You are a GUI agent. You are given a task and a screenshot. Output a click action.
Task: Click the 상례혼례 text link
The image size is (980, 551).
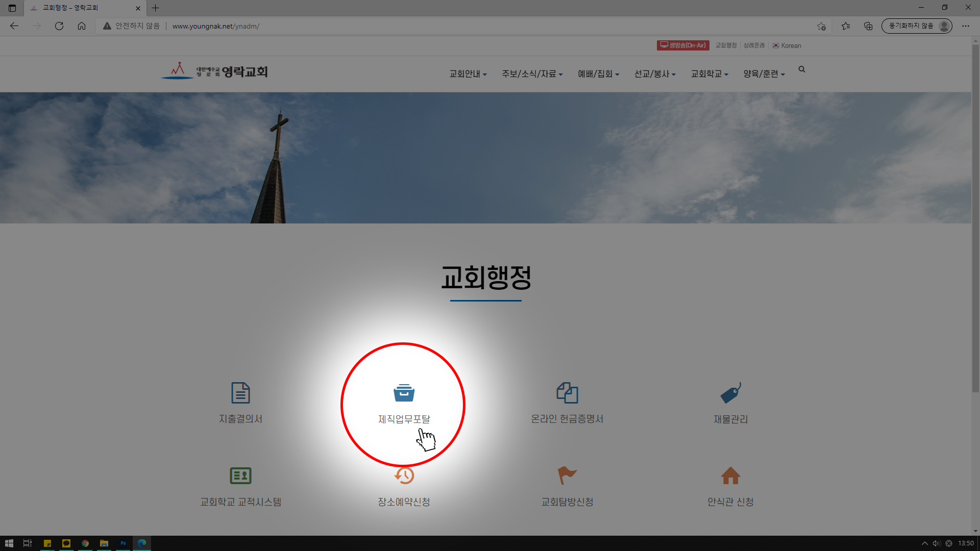coord(754,45)
